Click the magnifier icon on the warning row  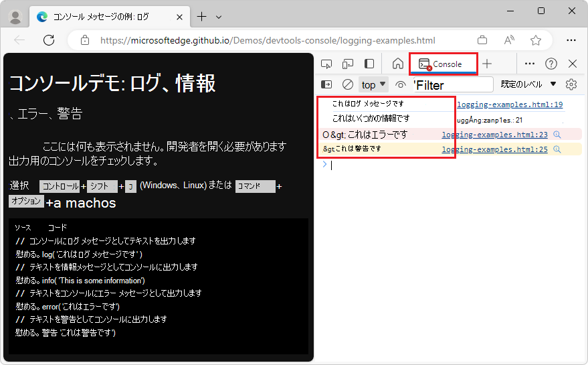pyautogui.click(x=557, y=149)
